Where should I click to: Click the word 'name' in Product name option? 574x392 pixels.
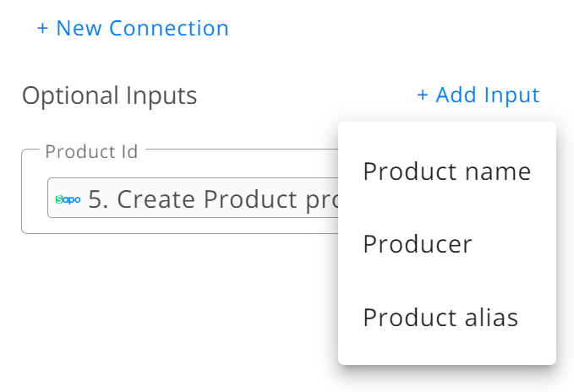498,171
